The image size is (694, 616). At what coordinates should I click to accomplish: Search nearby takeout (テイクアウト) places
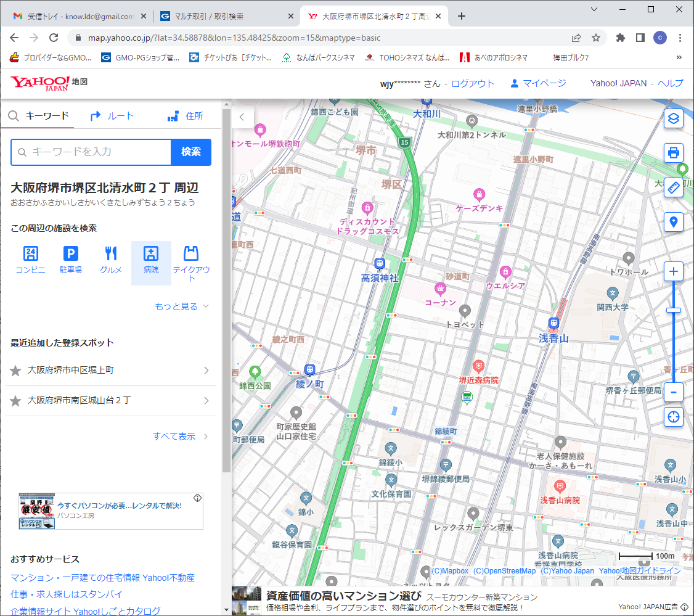(x=191, y=263)
